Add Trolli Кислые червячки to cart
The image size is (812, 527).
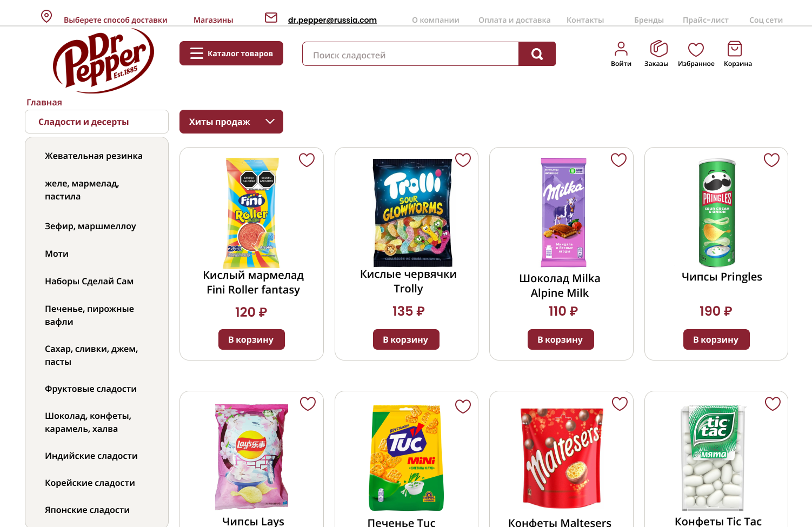(406, 339)
